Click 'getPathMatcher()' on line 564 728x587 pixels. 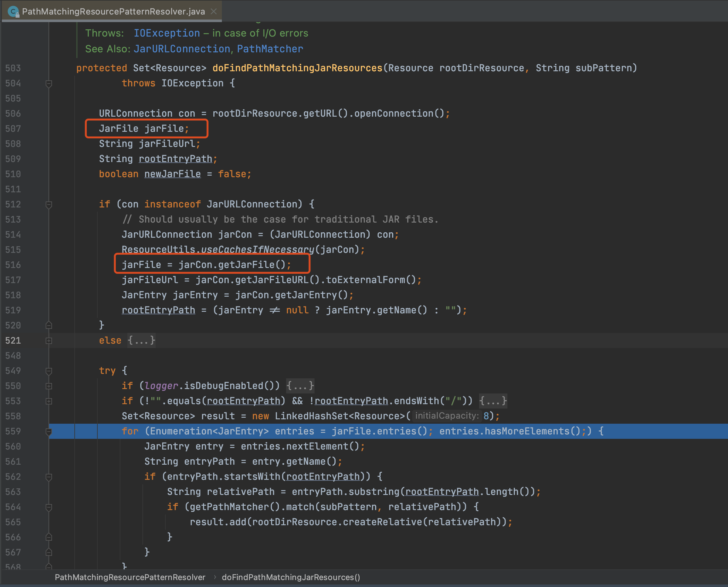234,507
